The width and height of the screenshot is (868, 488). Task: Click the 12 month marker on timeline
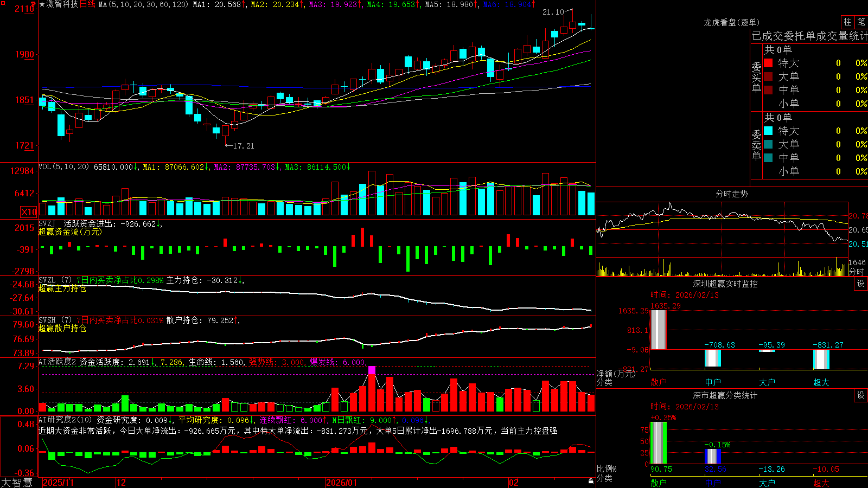[122, 483]
